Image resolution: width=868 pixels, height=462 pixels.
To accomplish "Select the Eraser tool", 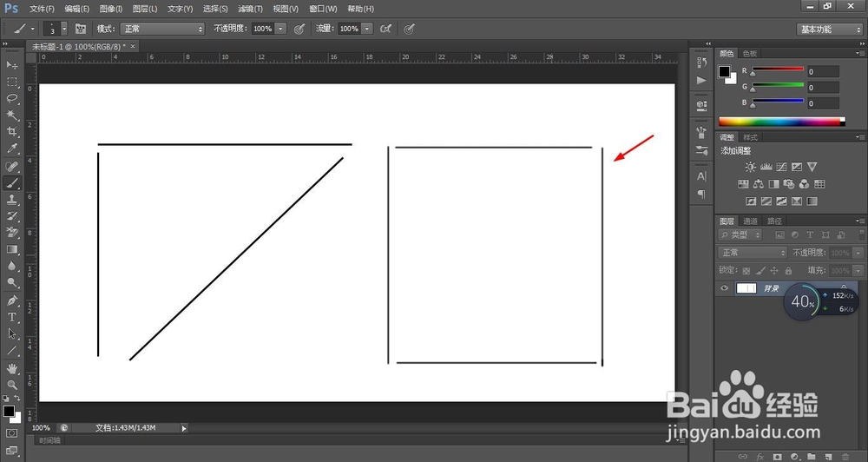I will [x=11, y=233].
